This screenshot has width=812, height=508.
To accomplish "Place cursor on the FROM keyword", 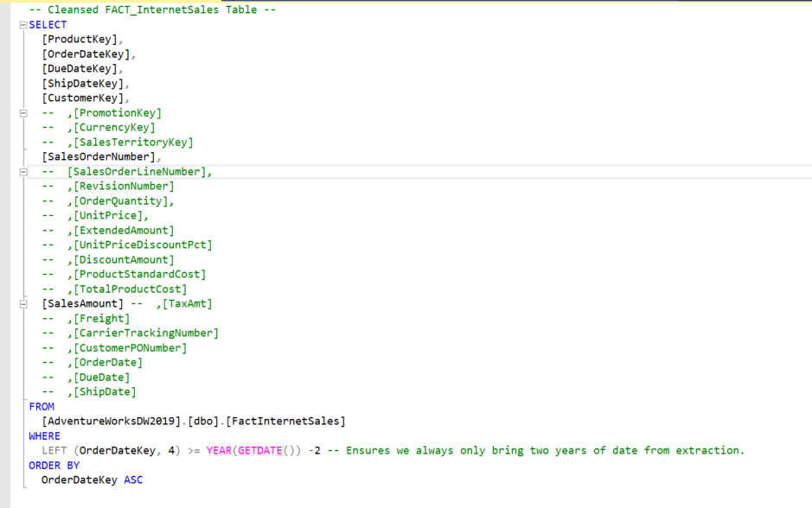I will [36, 406].
